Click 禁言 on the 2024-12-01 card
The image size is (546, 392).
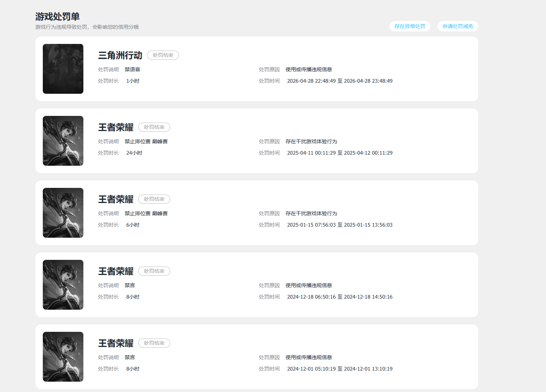pyautogui.click(x=130, y=357)
